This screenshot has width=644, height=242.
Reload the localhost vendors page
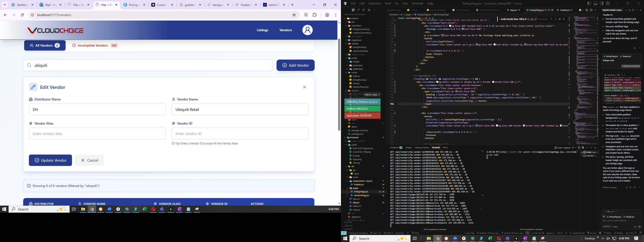[x=22, y=15]
